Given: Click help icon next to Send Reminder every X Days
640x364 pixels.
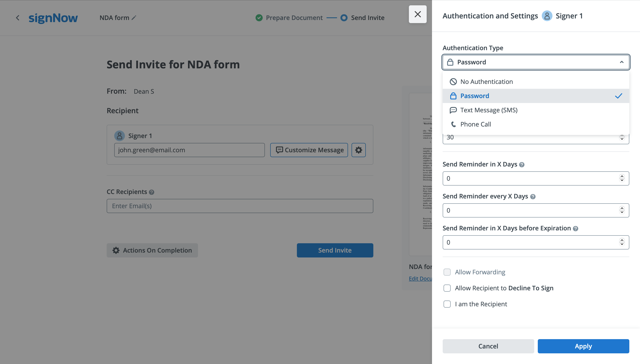Looking at the screenshot, I should coord(533,196).
